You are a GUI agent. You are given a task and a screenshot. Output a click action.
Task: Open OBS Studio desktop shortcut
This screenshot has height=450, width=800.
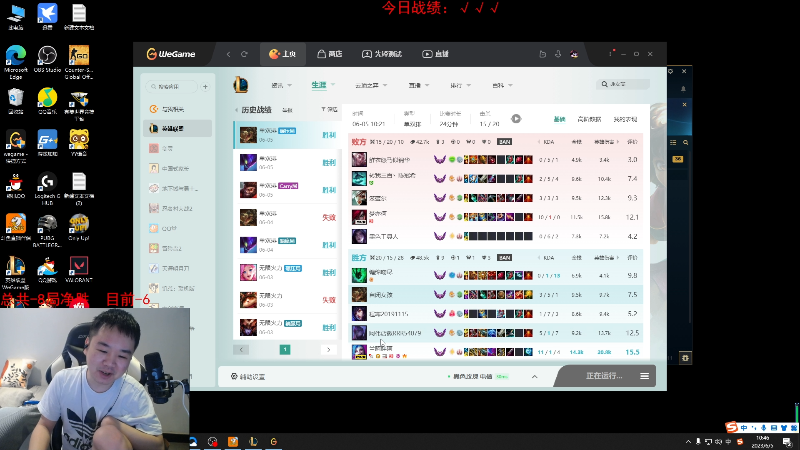pos(47,59)
